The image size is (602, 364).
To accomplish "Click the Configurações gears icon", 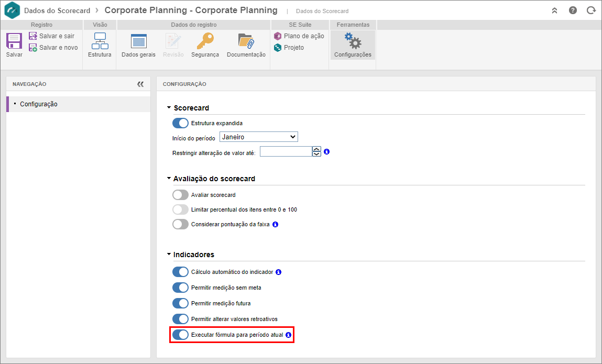I will point(353,41).
